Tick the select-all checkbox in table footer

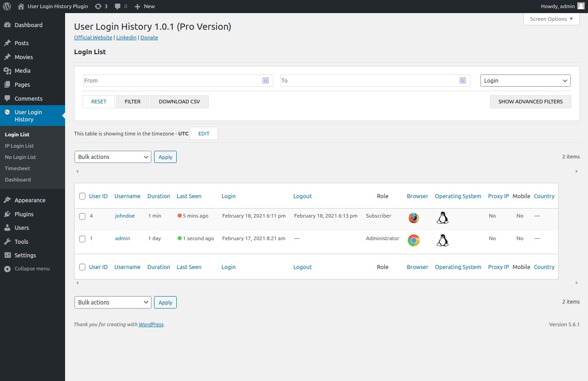click(82, 267)
